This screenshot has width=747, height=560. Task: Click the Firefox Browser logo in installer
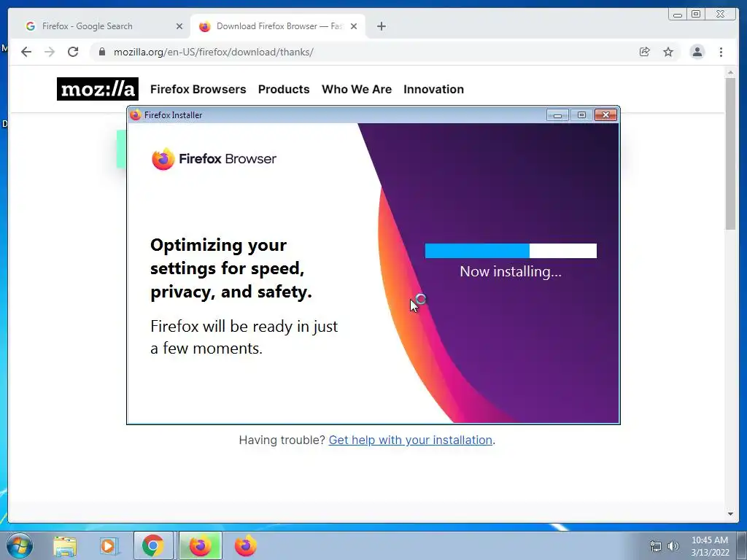(x=214, y=158)
